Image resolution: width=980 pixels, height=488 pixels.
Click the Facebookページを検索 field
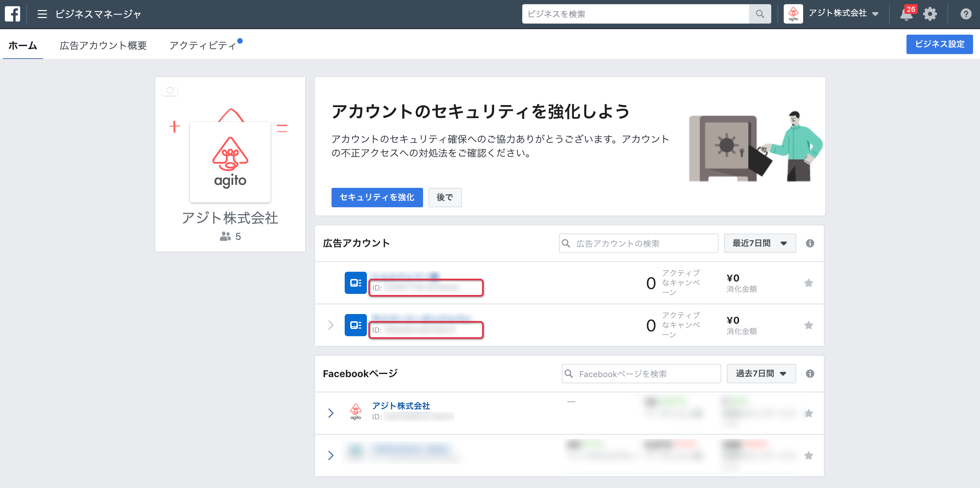click(641, 374)
